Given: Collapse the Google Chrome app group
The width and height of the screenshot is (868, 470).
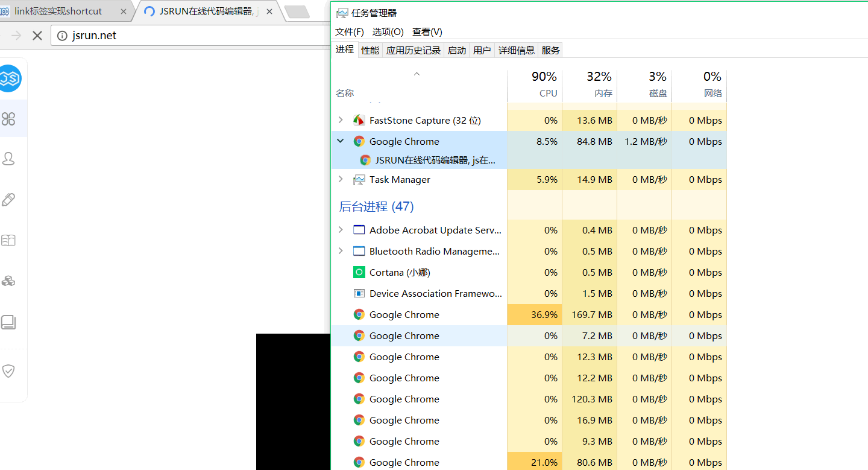Looking at the screenshot, I should (341, 141).
